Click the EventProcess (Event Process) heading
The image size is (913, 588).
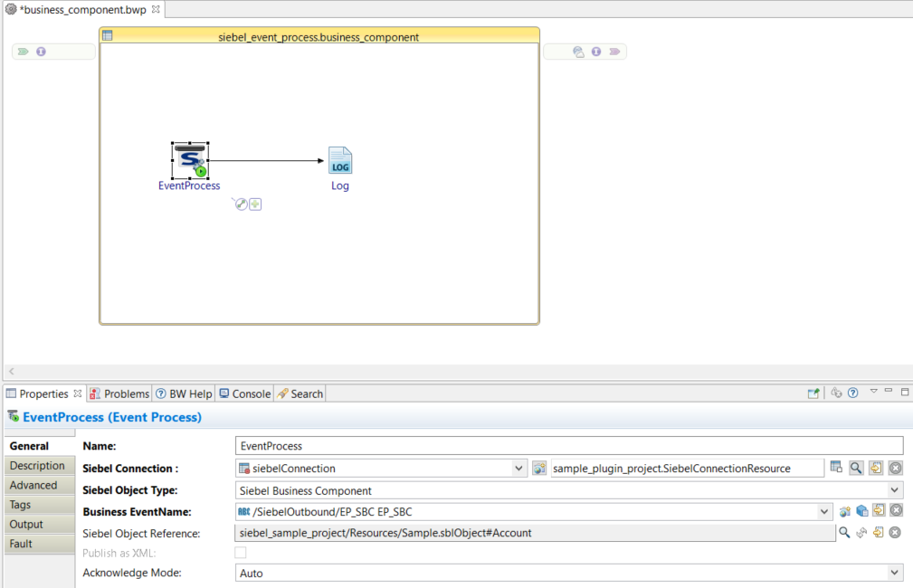[112, 417]
